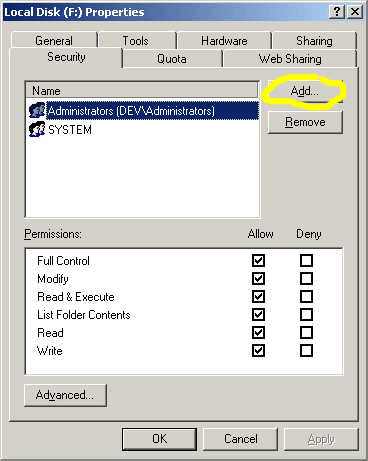Toggle the Allow Modify checkbox

[x=258, y=278]
